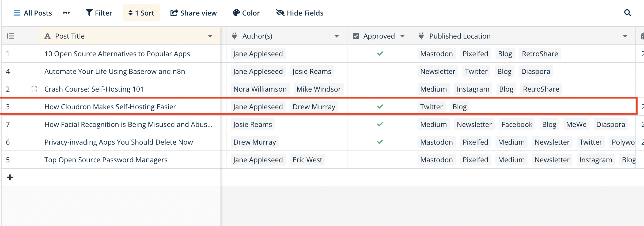Image resolution: width=644 pixels, height=226 pixels.
Task: Select the Top Open Source Password Managers cell
Action: 106,160
